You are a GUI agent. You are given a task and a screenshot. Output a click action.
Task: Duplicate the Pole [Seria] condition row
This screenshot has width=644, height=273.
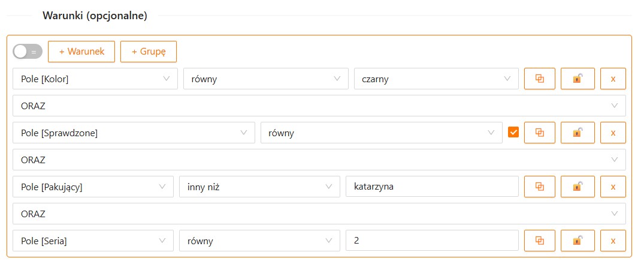tap(539, 241)
